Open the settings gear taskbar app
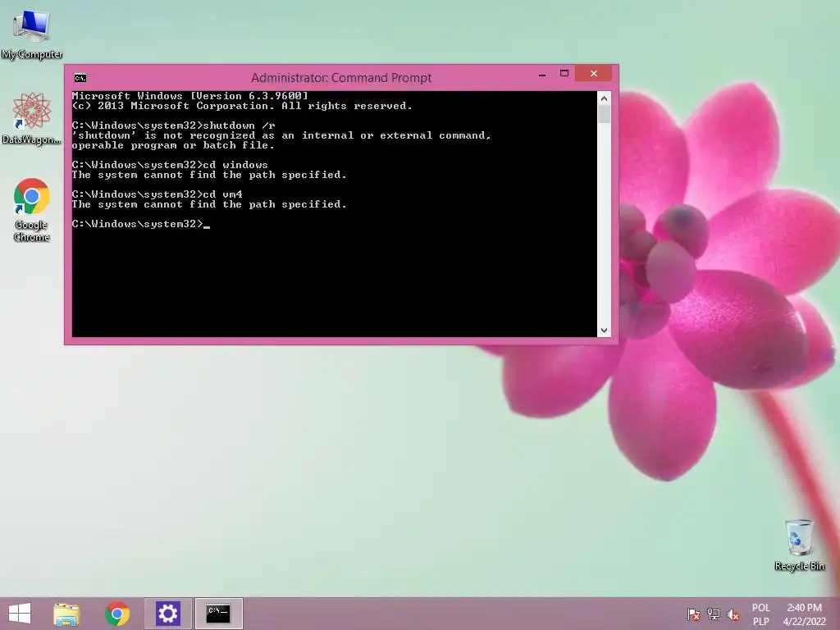Viewport: 840px width, 630px height. [167, 614]
